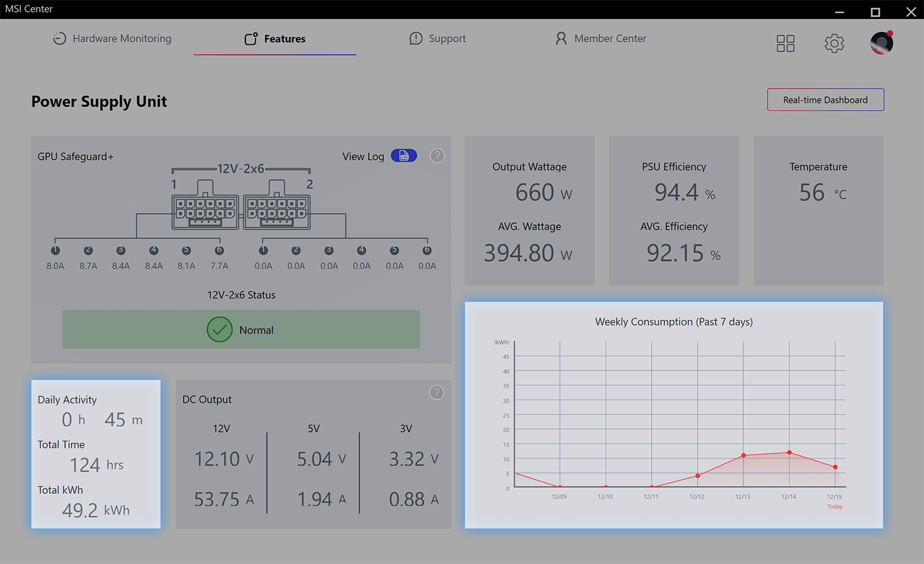Go to the Support tab
The image size is (924, 564).
pos(437,38)
